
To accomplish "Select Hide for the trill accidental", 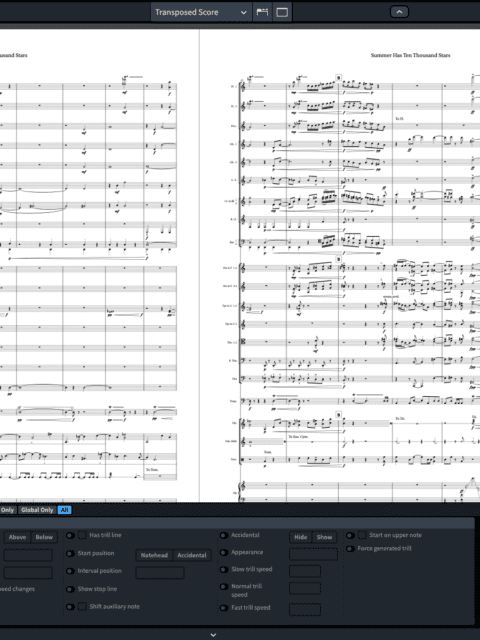I will point(301,537).
